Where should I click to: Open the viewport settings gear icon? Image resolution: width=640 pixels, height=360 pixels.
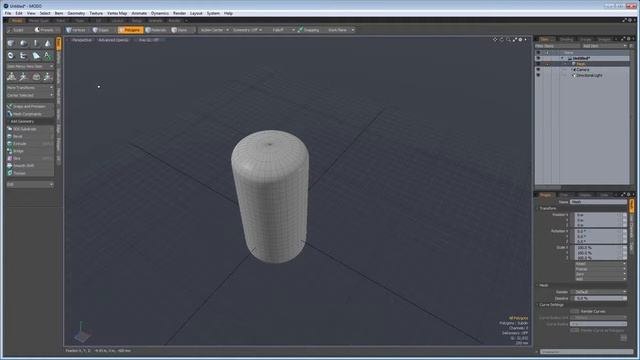pyautogui.click(x=520, y=40)
